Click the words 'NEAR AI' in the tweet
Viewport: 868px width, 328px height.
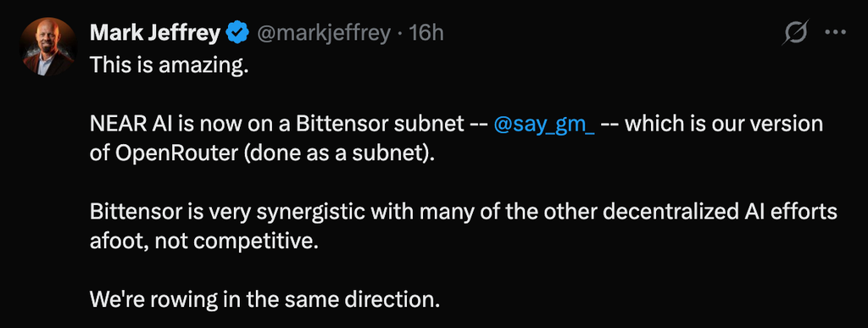125,125
